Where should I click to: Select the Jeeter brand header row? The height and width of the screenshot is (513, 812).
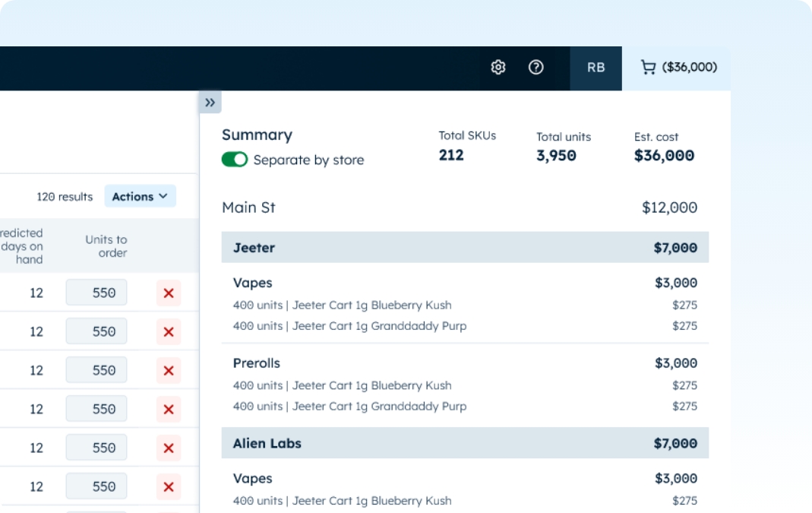(x=465, y=248)
